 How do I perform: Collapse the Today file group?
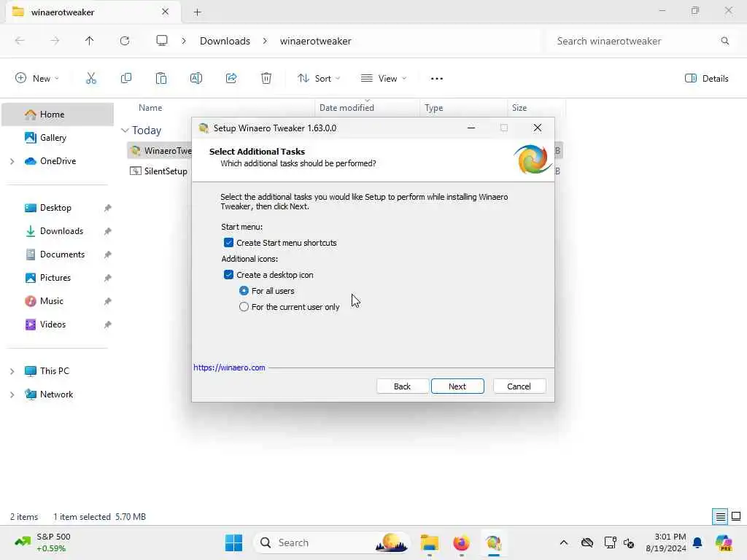coord(125,131)
